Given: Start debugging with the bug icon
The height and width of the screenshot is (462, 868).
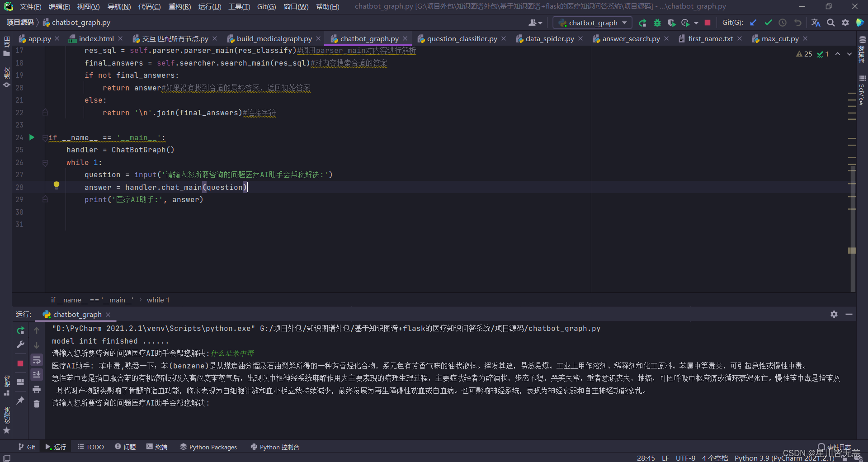Looking at the screenshot, I should pos(658,23).
